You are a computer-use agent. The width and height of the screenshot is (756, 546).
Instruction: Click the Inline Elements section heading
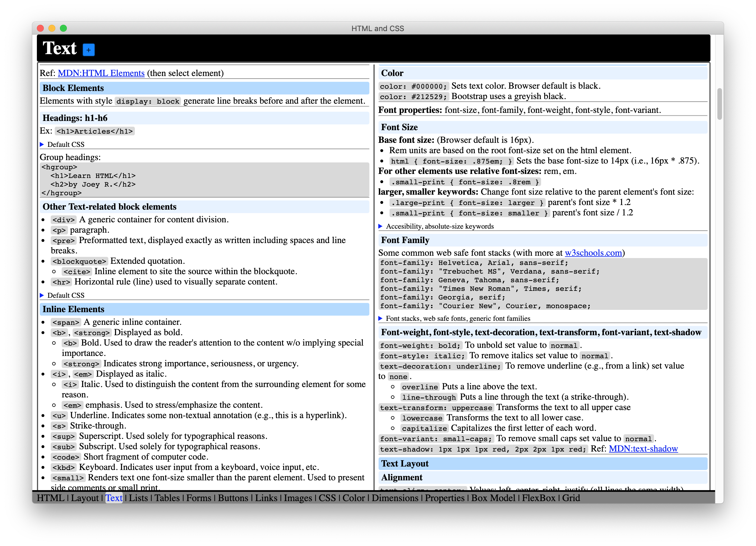coord(204,309)
